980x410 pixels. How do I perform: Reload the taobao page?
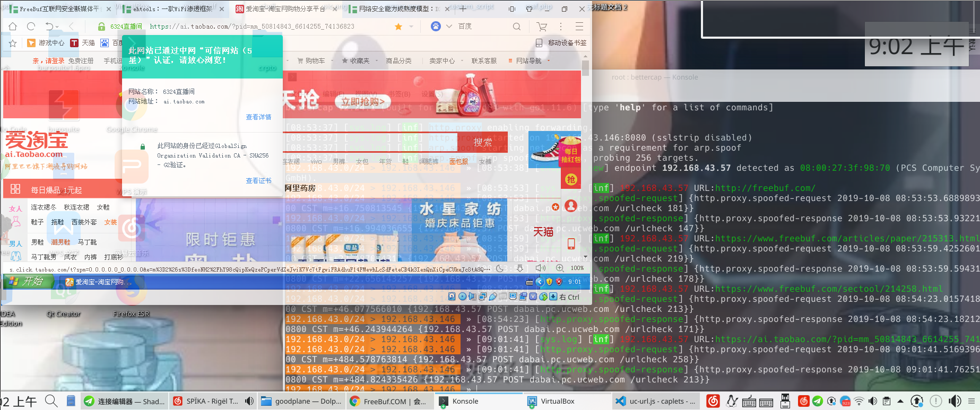click(31, 26)
